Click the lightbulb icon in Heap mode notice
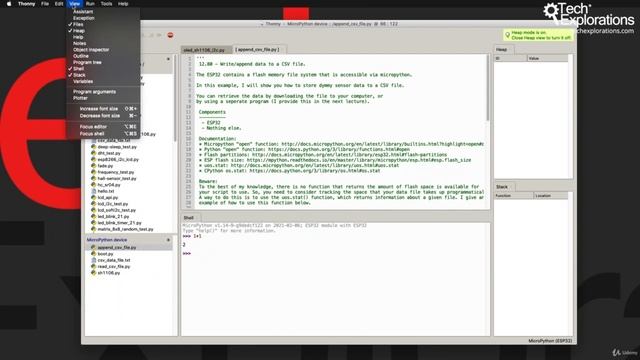The height and width of the screenshot is (360, 640). 507,35
